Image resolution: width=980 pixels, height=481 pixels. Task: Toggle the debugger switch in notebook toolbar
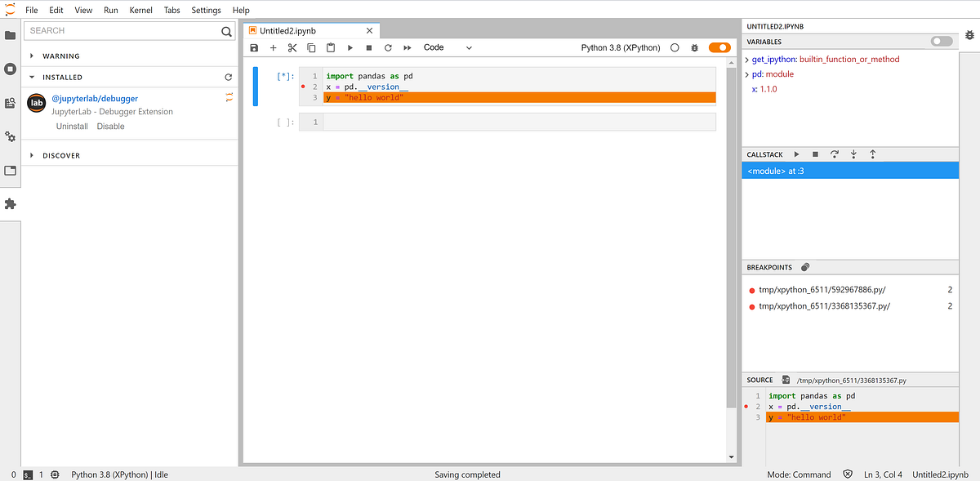point(718,47)
